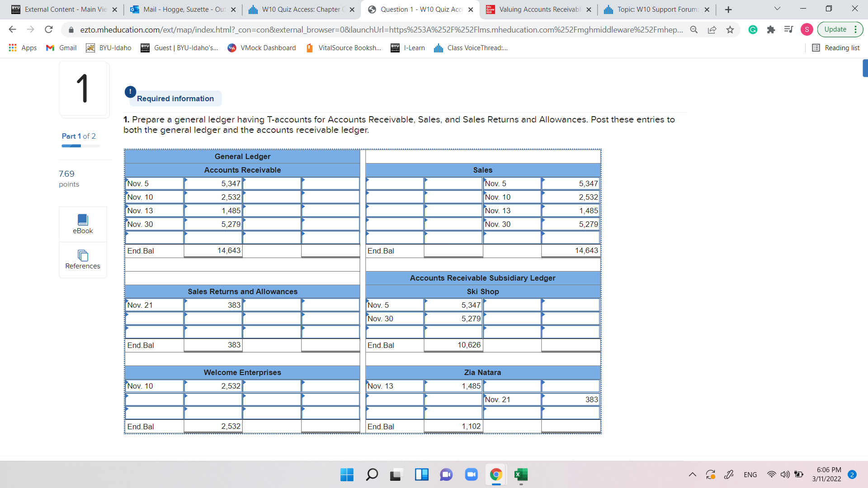Click the Part 1 progress bar
The image size is (868, 488).
[80, 145]
